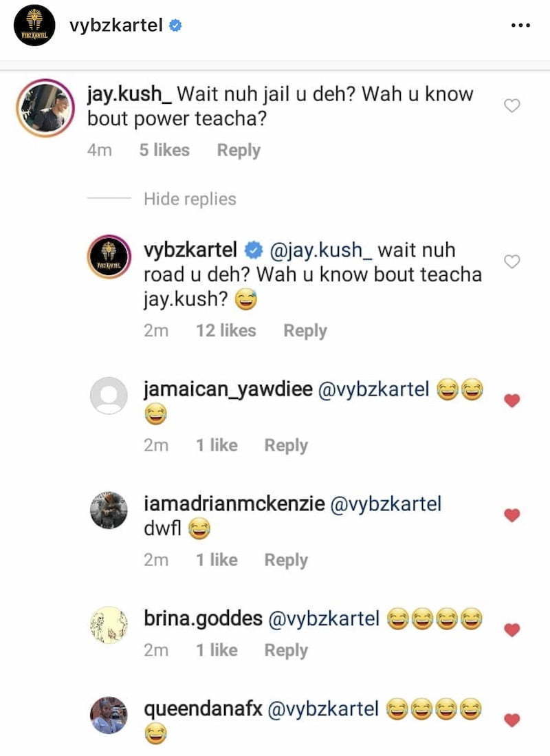Unlike iamadrianmckenzie's comment via red heart
Screen dimensions: 550x756
coord(512,515)
